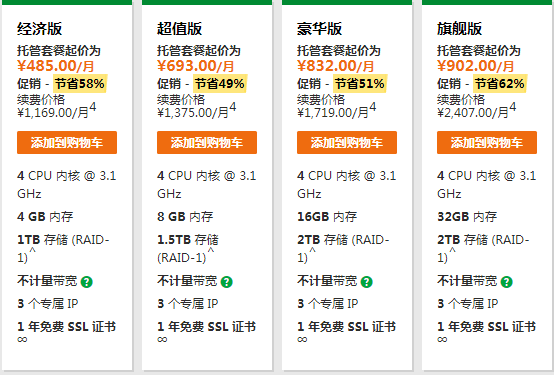
Task: Click help icon beside 旗舰版 不计量带宽
Action: (506, 282)
